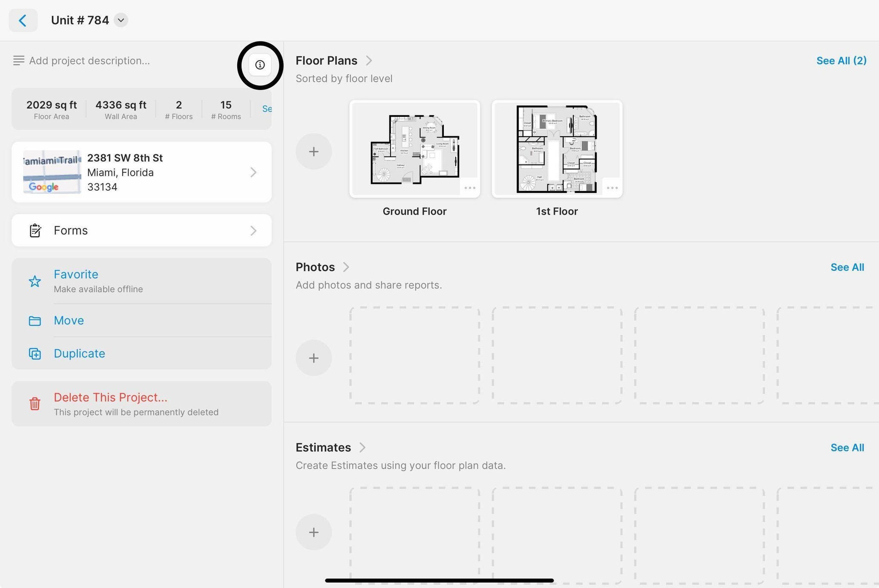Image resolution: width=879 pixels, height=588 pixels.
Task: Expand the Estimates section chevron
Action: 362,447
